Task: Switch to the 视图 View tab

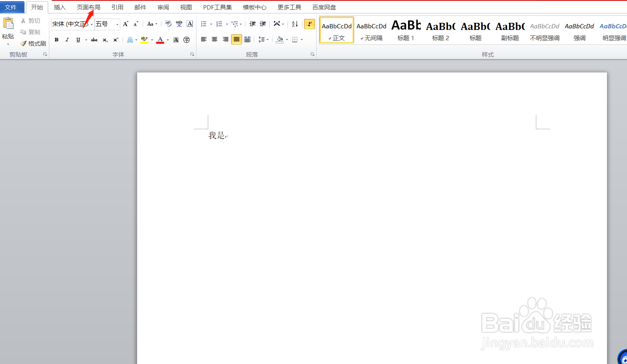Action: (x=186, y=7)
